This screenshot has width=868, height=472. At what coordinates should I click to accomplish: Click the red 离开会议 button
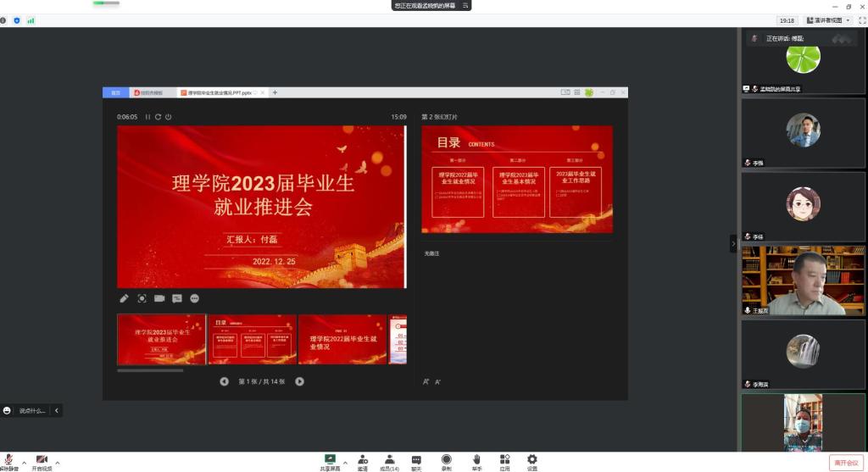click(845, 463)
